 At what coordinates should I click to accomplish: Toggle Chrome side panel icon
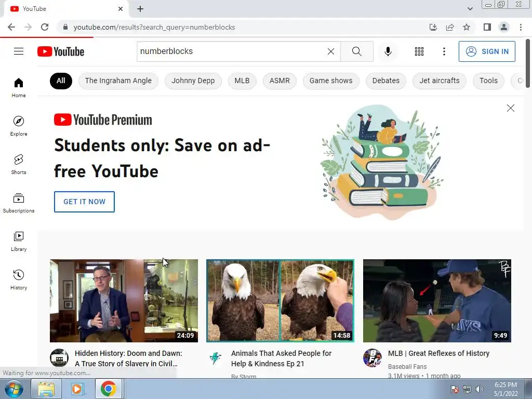[x=487, y=27]
